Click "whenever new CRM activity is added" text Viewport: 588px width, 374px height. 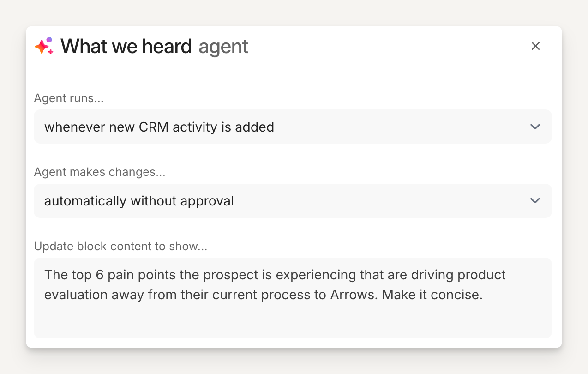point(159,127)
